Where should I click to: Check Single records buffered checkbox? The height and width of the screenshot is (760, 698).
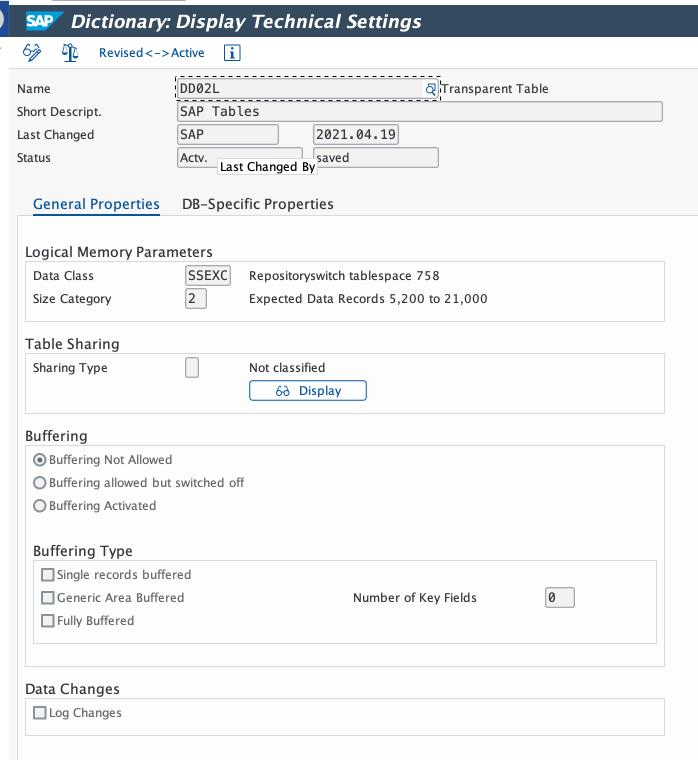(48, 575)
